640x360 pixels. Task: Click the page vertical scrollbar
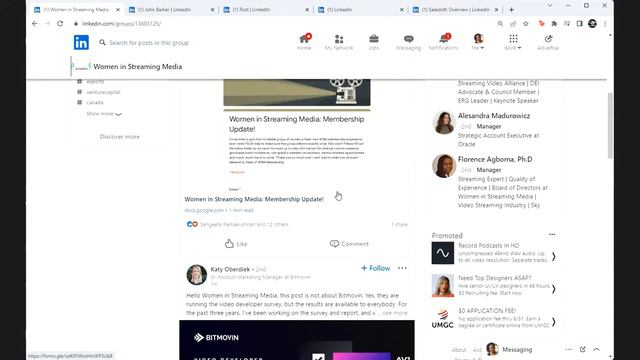(x=610, y=125)
